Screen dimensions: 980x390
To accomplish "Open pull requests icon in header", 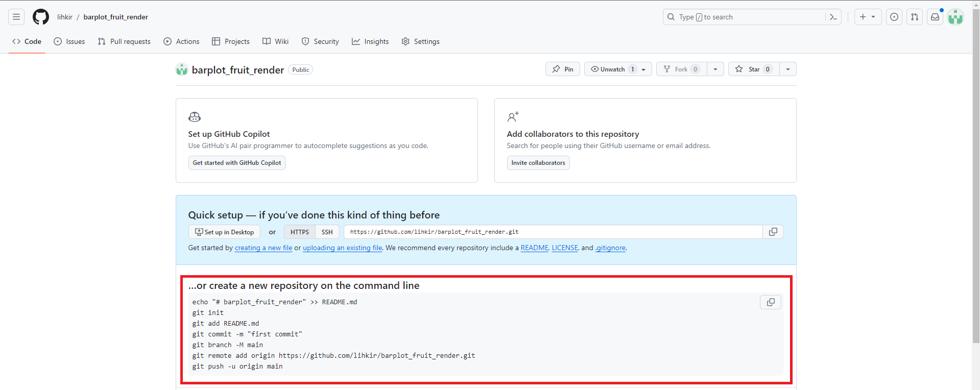I will [x=915, y=17].
